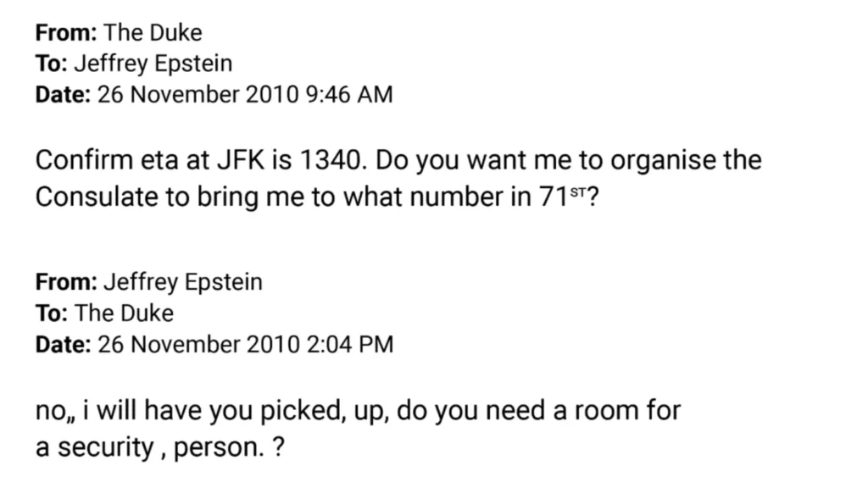The width and height of the screenshot is (868, 488).
Task: Click "The Duke" recipient in second email
Action: pos(125,313)
